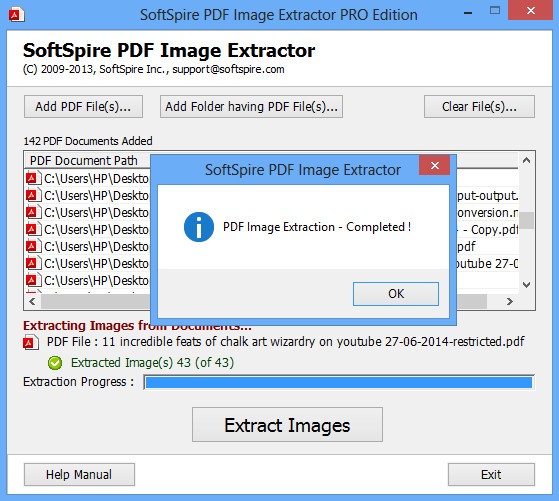The width and height of the screenshot is (559, 501).
Task: Click the red PDF icon beside the current file name
Action: coord(31,342)
